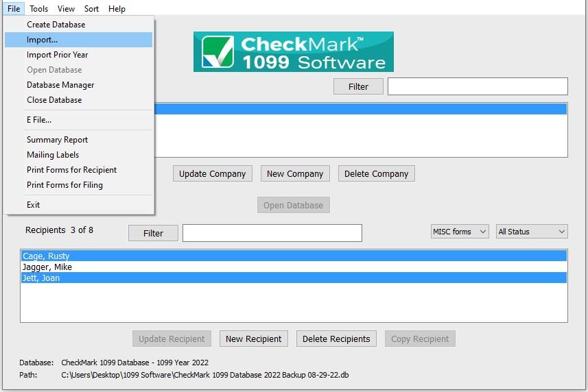
Task: Open the Tools menu
Action: tap(38, 9)
